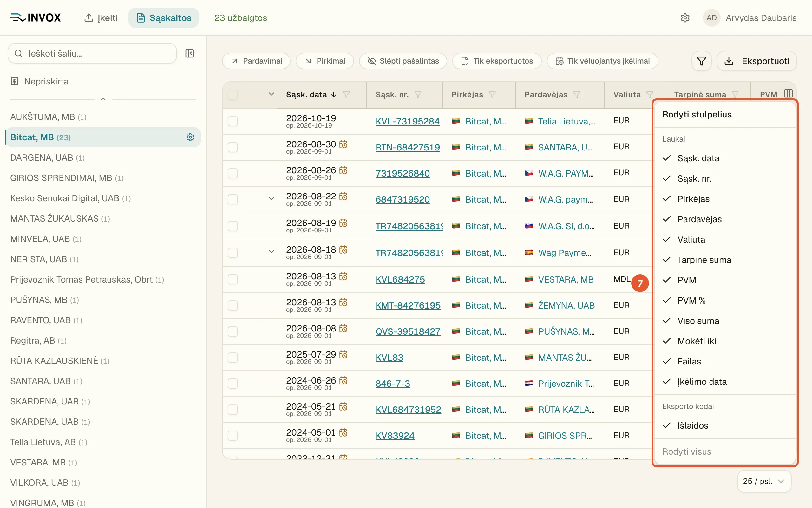Click late upload icon on 2024-06-26 row

pos(343,380)
